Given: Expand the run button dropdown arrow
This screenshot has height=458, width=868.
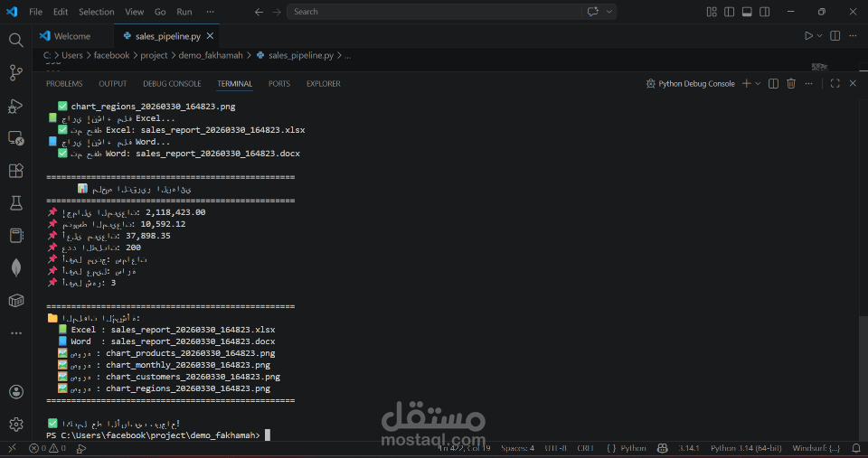Looking at the screenshot, I should coord(819,36).
